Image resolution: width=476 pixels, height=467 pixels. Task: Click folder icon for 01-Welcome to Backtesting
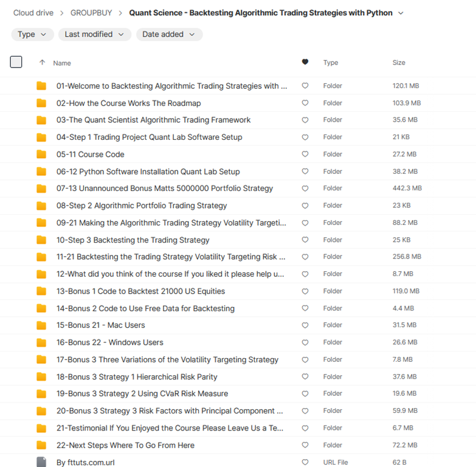point(41,86)
